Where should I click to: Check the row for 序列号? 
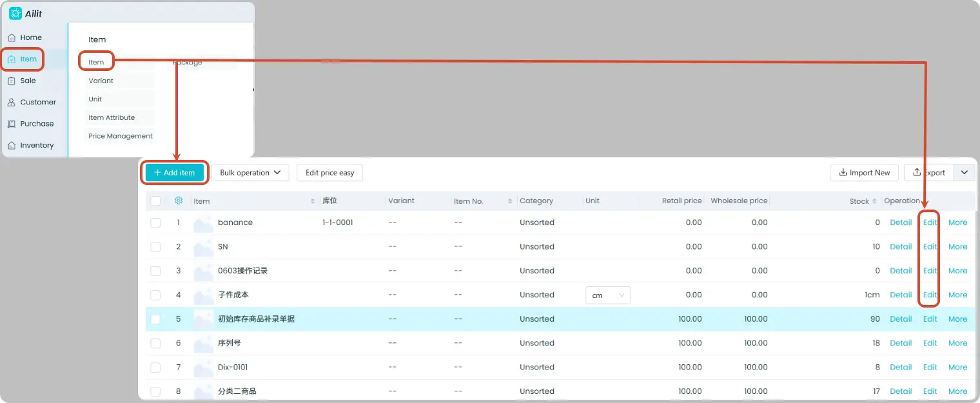155,343
